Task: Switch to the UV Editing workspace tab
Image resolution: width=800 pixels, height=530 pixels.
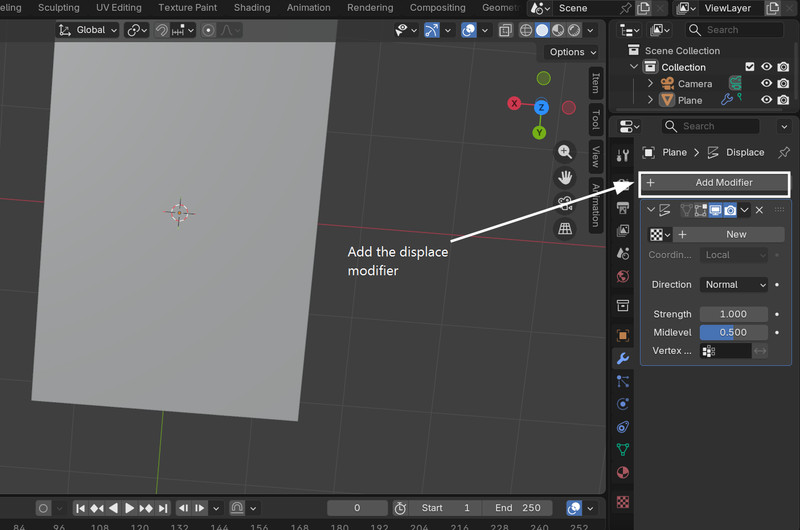Action: (x=118, y=8)
